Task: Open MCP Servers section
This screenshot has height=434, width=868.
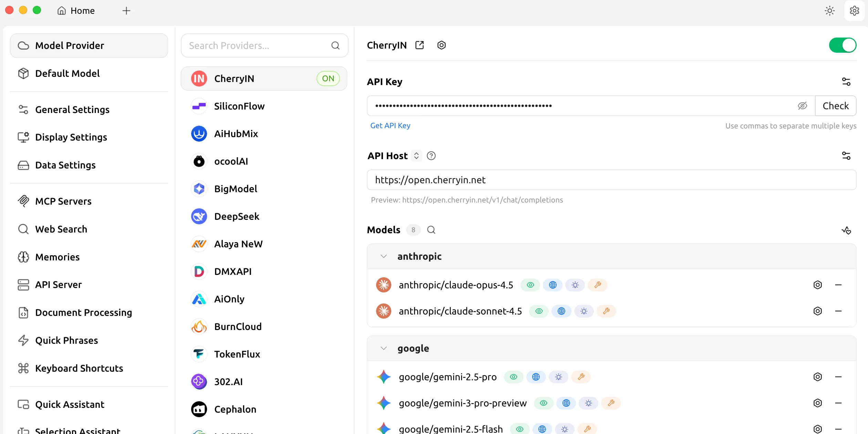Action: coord(89,201)
